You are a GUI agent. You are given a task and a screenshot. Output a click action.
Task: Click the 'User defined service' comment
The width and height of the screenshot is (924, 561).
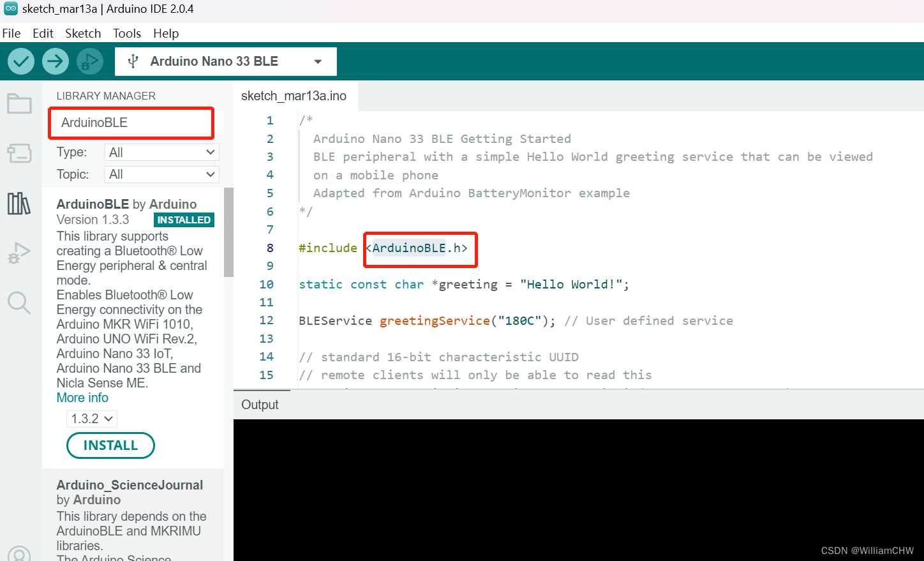(x=649, y=321)
